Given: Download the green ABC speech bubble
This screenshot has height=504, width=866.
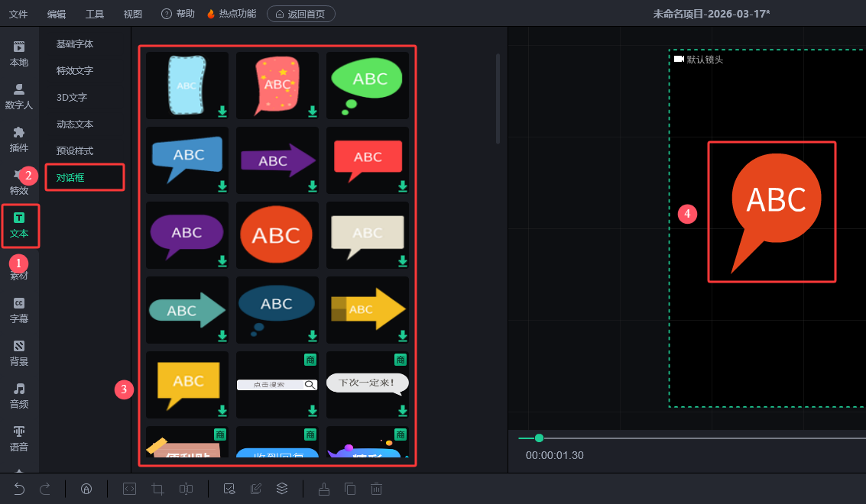Looking at the screenshot, I should (x=402, y=111).
